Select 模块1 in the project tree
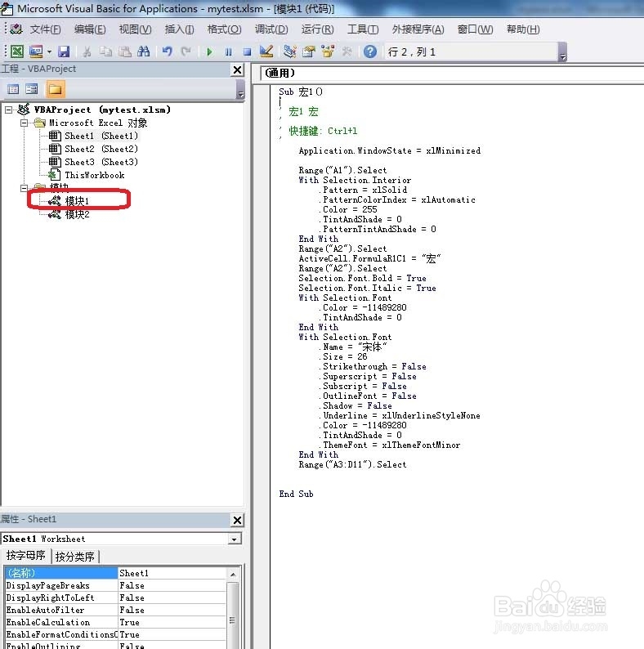644x649 pixels. (77, 201)
